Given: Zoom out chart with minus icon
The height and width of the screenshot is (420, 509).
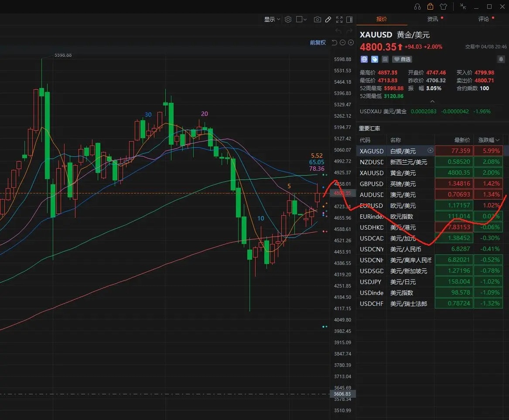Looking at the screenshot, I should pos(343,43).
